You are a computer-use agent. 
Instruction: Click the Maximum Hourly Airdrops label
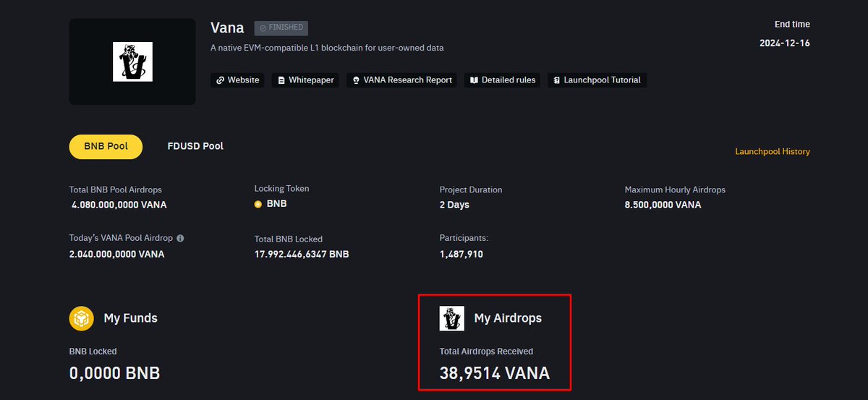point(675,190)
